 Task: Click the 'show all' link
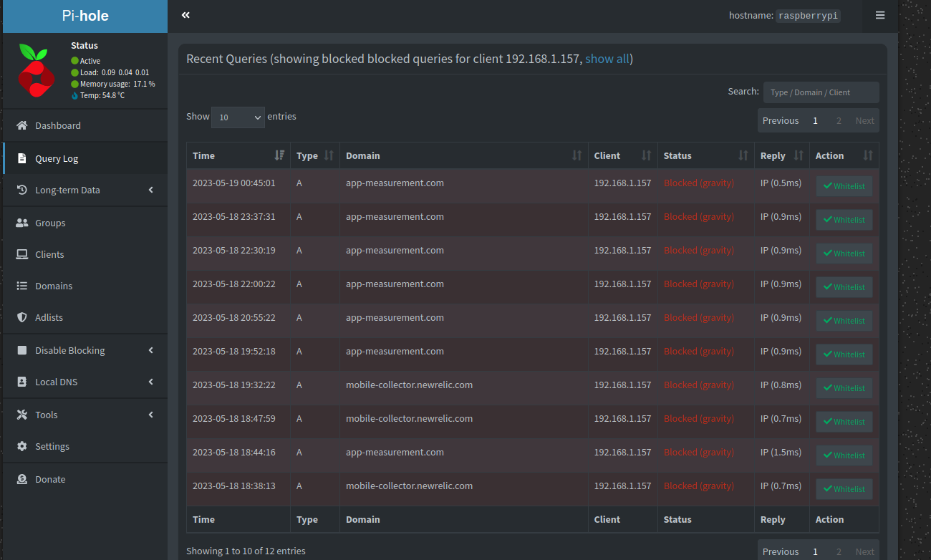click(x=607, y=59)
